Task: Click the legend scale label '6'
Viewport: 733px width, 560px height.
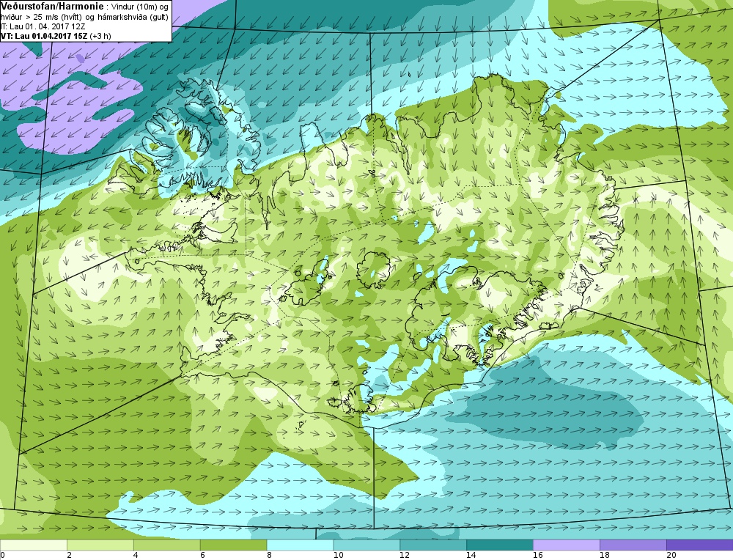Action: 202,555
